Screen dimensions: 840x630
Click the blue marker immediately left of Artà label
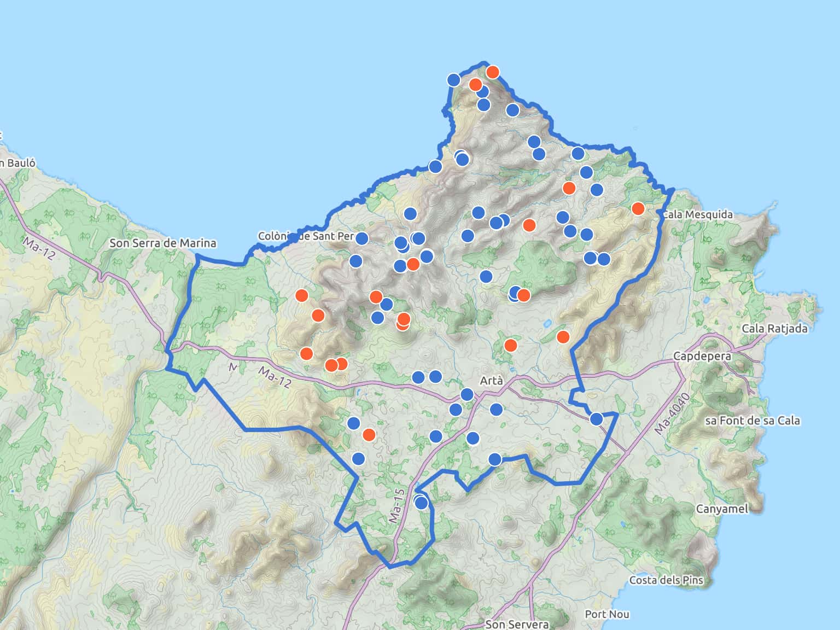[467, 395]
